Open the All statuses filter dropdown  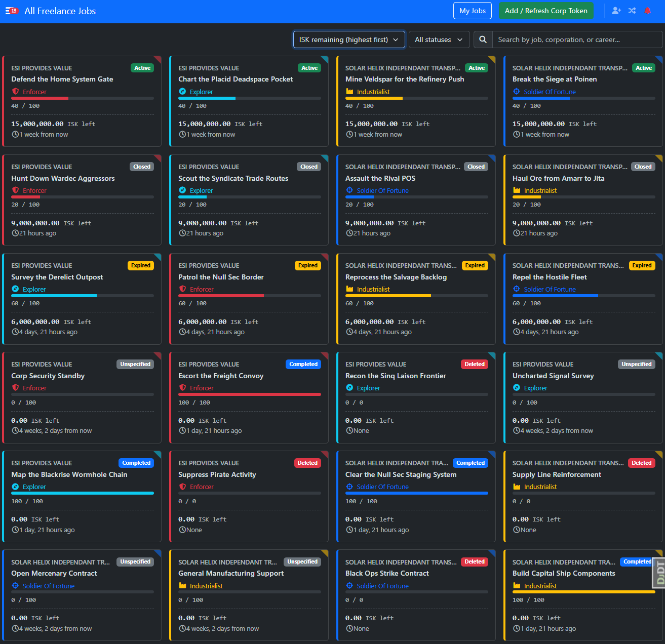tap(439, 39)
